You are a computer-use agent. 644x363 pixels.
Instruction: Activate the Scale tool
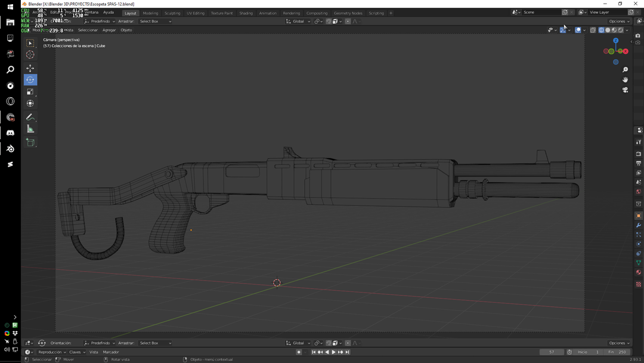point(30,91)
